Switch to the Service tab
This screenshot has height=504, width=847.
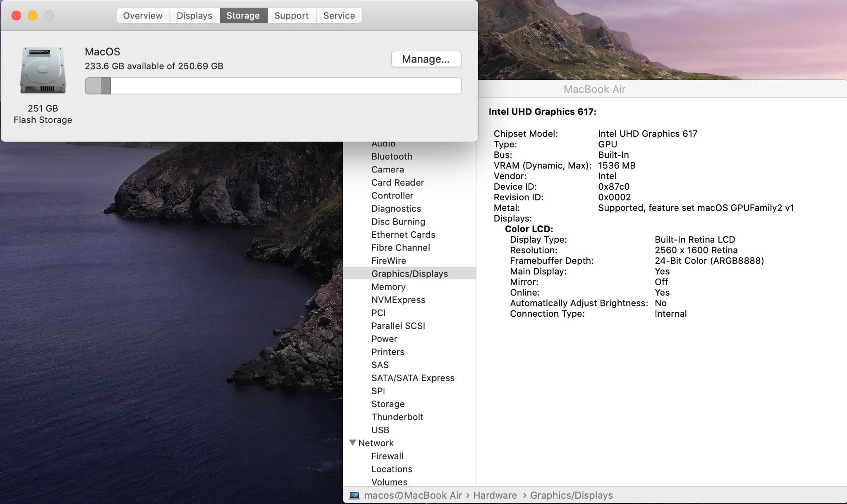click(339, 16)
